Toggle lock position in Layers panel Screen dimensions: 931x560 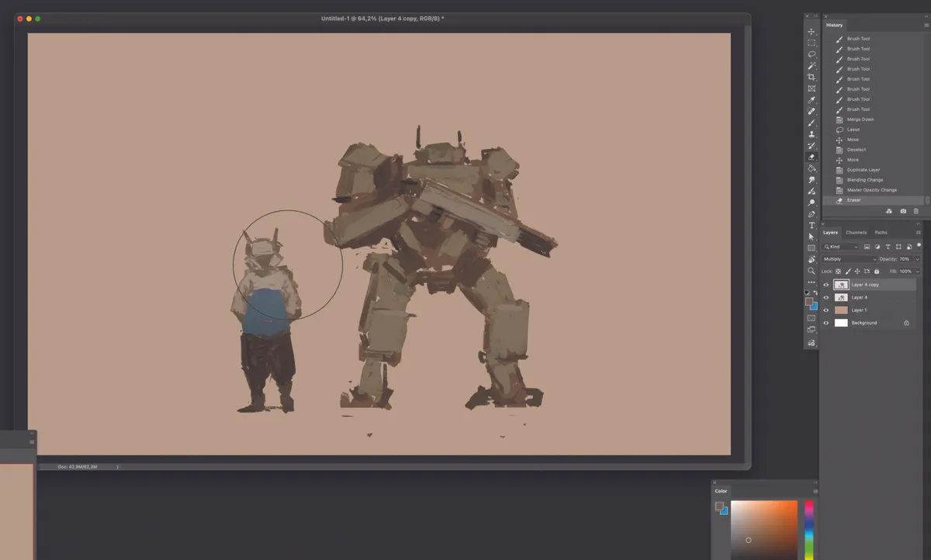click(x=857, y=271)
